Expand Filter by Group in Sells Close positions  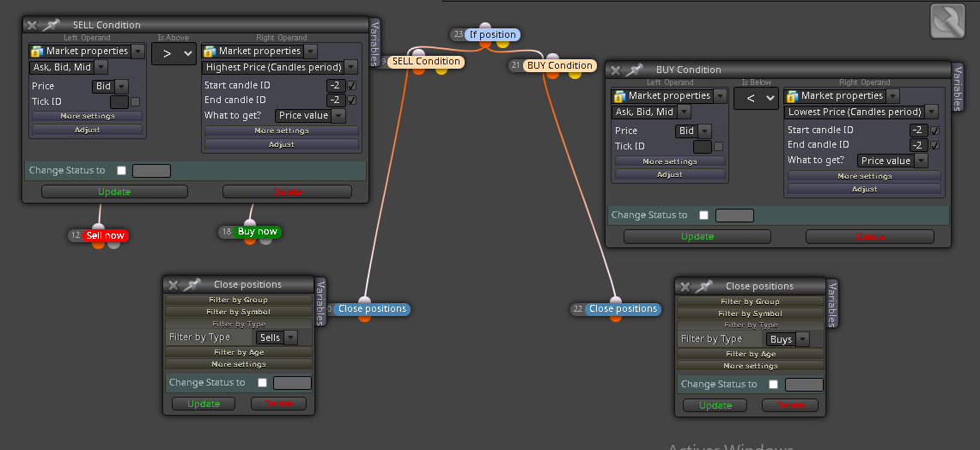238,300
